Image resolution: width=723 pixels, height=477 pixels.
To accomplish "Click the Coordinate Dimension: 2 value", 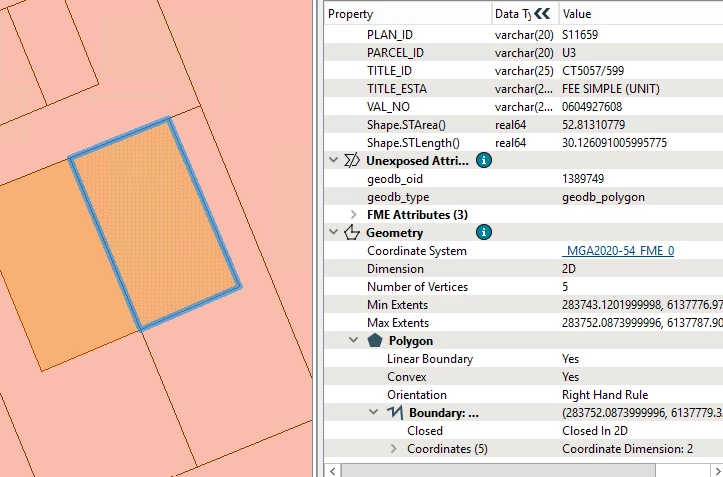I will 627,448.
